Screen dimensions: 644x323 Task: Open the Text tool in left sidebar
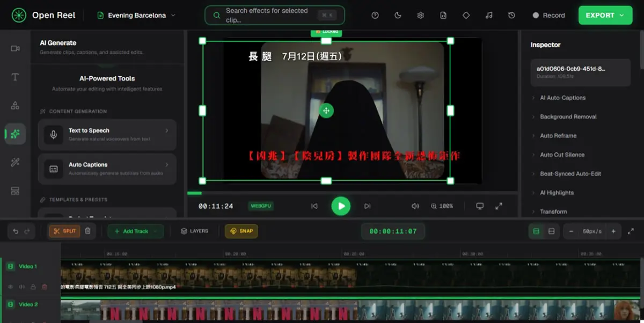(x=15, y=77)
